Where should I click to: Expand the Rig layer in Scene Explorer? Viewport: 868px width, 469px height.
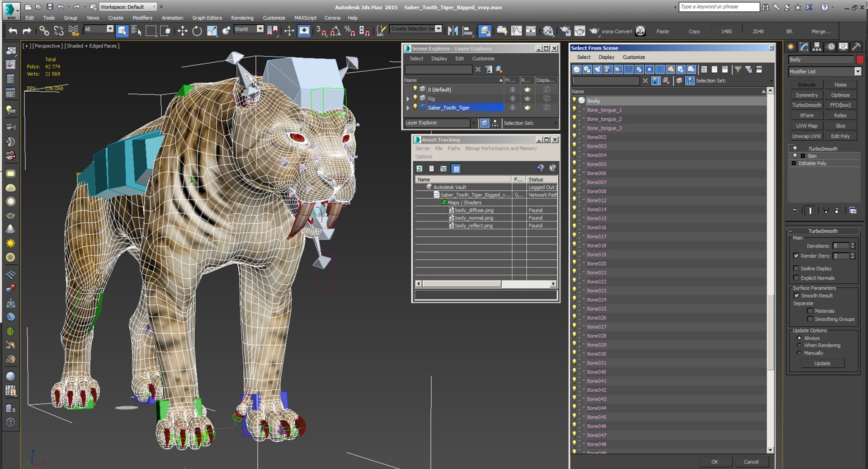coord(408,98)
